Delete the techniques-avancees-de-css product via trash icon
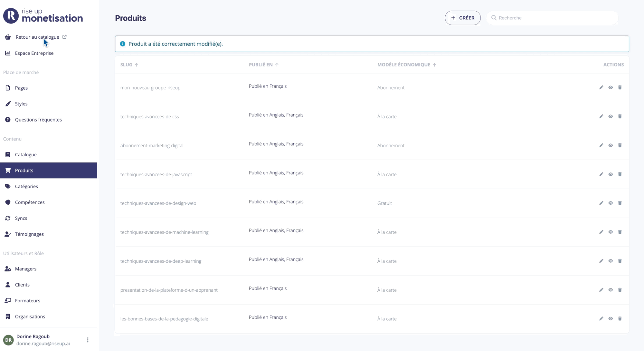This screenshot has height=351, width=644. (x=620, y=116)
